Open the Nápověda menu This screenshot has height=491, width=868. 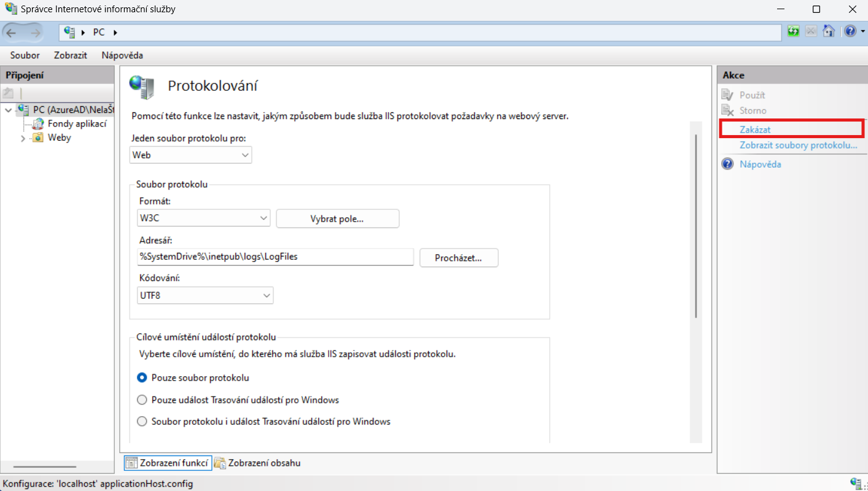[122, 55]
